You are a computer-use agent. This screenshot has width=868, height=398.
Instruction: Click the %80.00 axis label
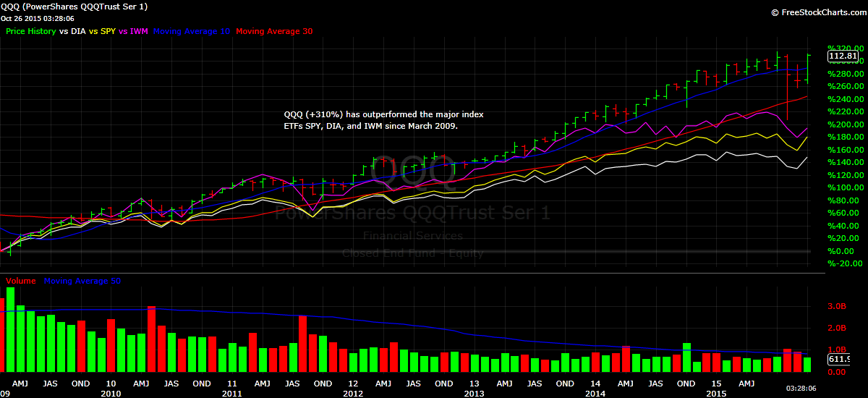(843, 200)
